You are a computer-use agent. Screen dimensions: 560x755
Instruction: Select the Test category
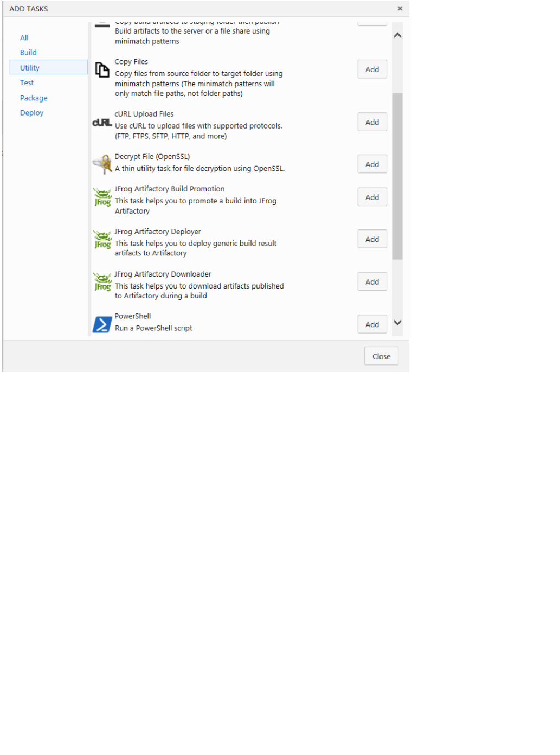click(x=27, y=82)
